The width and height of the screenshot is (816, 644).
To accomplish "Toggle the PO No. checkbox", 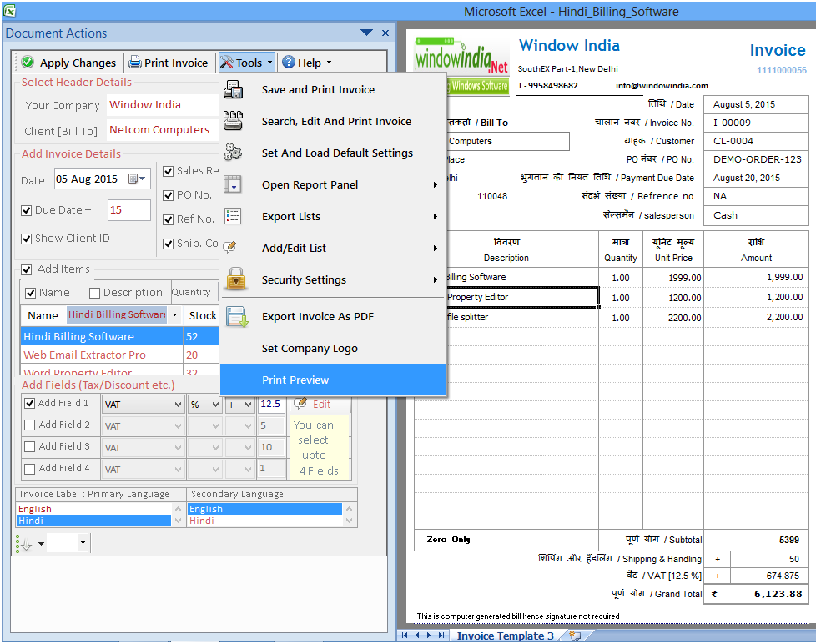I will [x=168, y=195].
